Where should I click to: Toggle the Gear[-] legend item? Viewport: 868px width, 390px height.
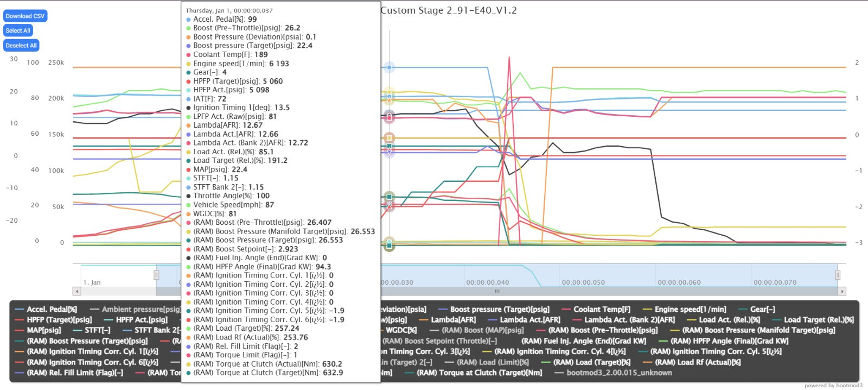point(762,309)
